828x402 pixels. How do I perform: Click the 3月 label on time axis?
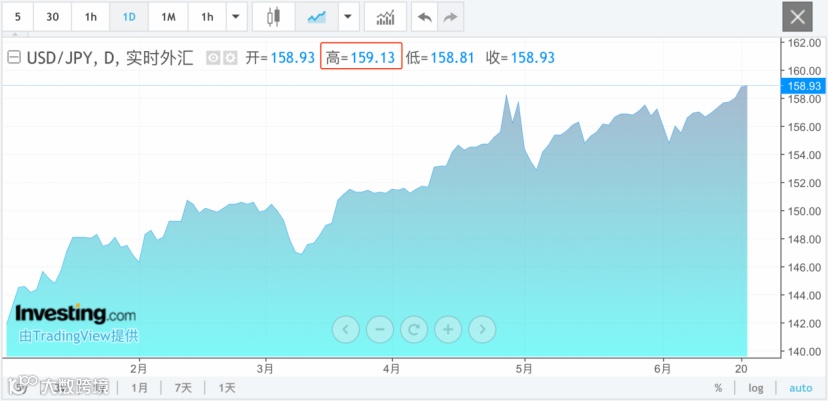click(265, 369)
